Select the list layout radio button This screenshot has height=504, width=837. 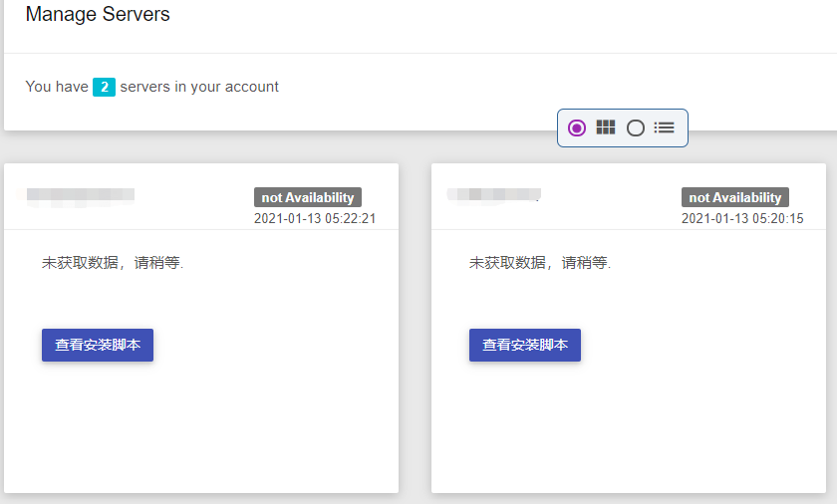point(636,127)
